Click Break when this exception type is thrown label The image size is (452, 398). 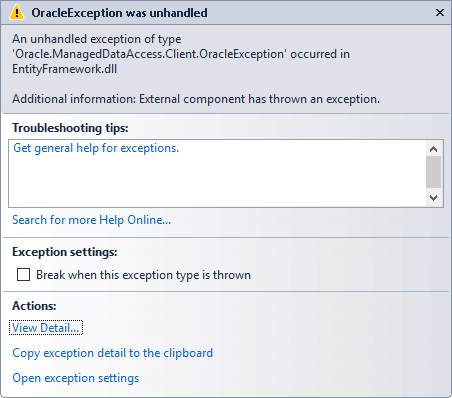click(143, 275)
